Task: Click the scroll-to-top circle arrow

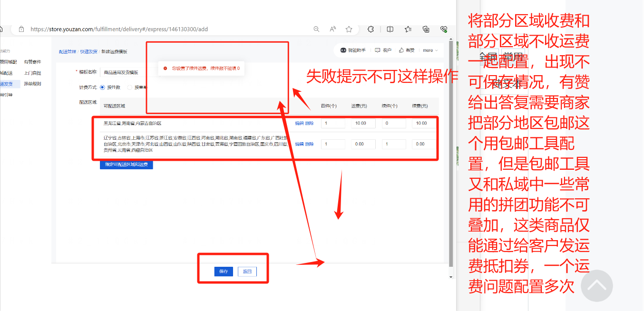Action: (597, 286)
